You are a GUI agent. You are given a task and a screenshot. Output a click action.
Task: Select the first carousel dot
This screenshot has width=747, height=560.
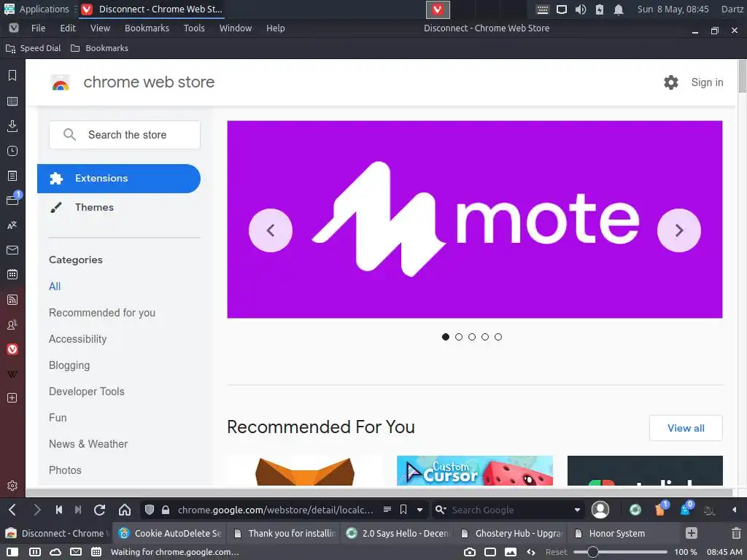446,337
